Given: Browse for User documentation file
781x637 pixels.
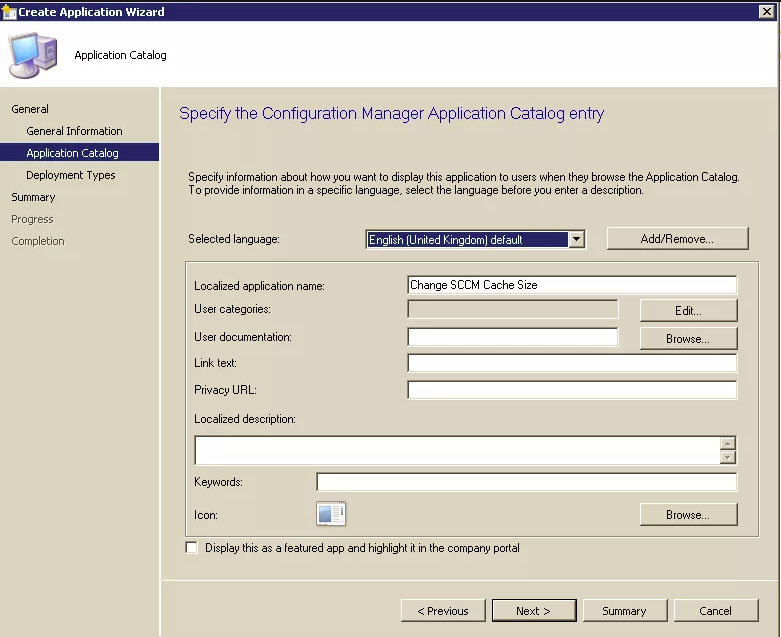Looking at the screenshot, I should (688, 339).
